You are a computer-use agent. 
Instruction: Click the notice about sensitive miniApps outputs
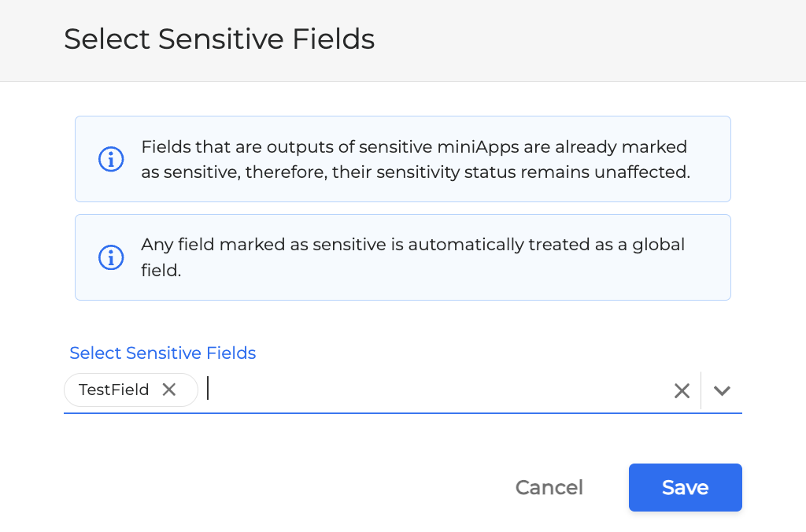pyautogui.click(x=403, y=159)
